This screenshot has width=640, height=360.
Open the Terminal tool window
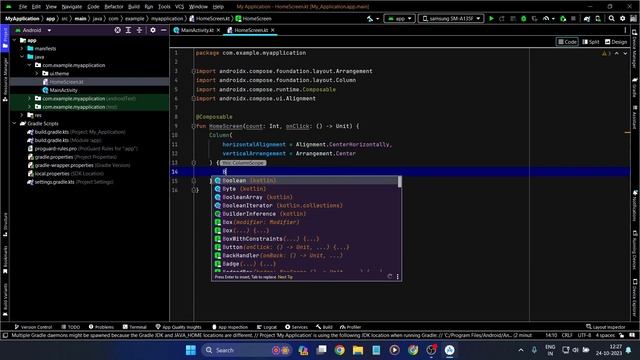point(135,327)
